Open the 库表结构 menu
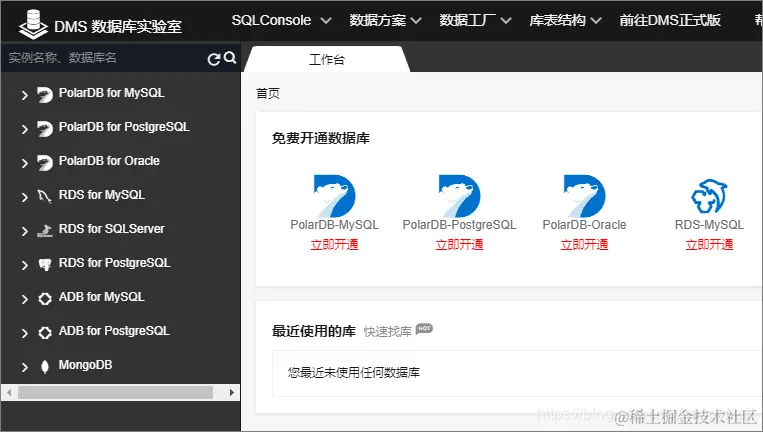 565,20
